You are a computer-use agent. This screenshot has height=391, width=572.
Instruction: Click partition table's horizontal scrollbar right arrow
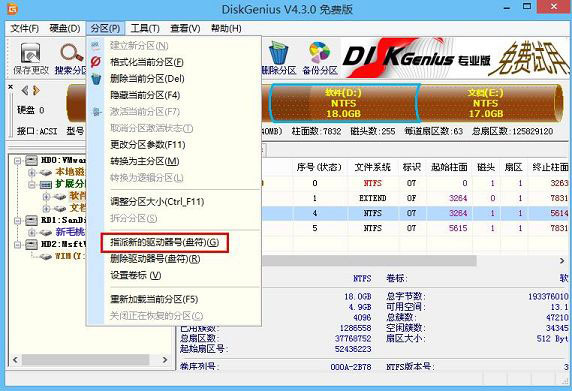[562, 261]
